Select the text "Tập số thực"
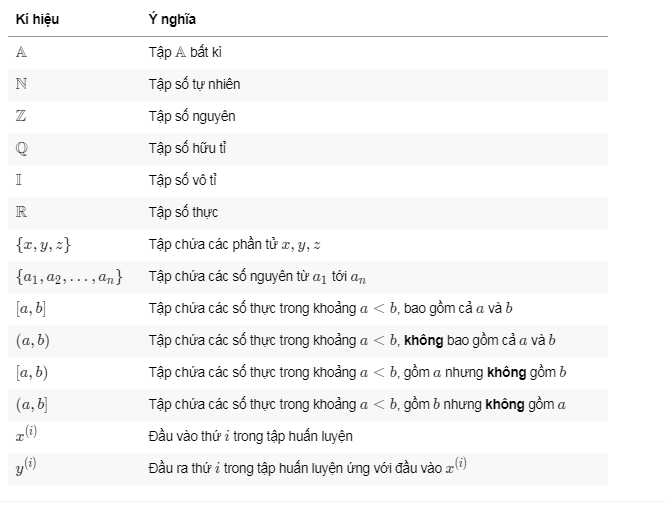This screenshot has width=666, height=507. pos(183,212)
